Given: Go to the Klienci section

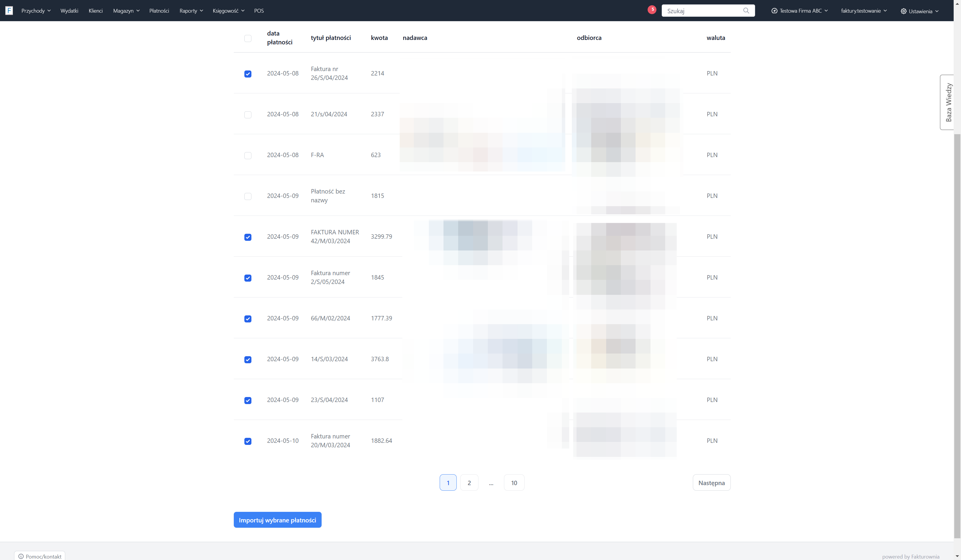Looking at the screenshot, I should coord(96,11).
